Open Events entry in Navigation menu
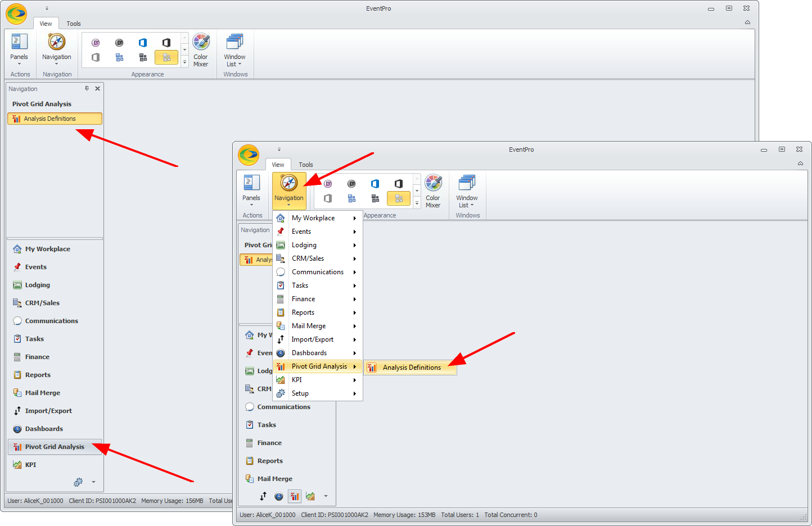This screenshot has height=526, width=812. coord(318,232)
